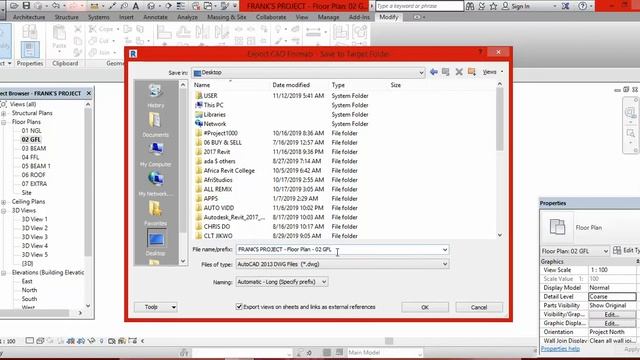
Task: Open the Manage ribbon tab
Action: point(329,17)
